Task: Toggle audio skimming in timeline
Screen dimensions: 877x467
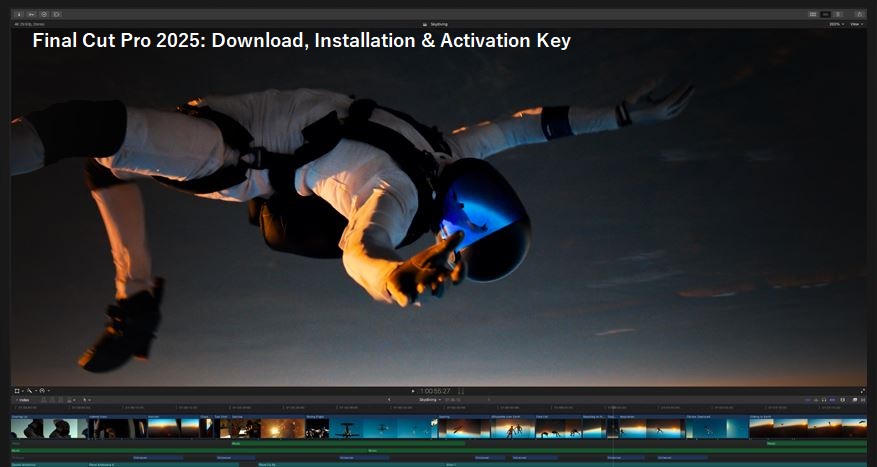Action: [x=815, y=400]
